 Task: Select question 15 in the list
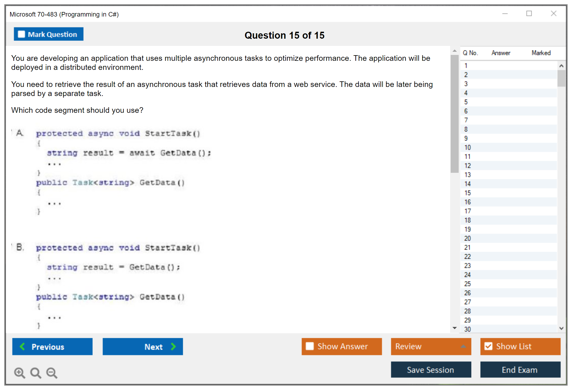coord(467,193)
